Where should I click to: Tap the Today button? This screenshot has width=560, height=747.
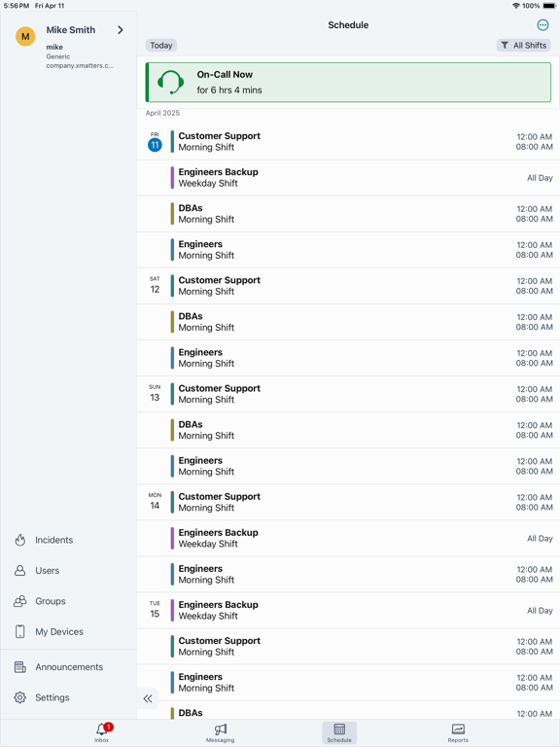pos(161,46)
